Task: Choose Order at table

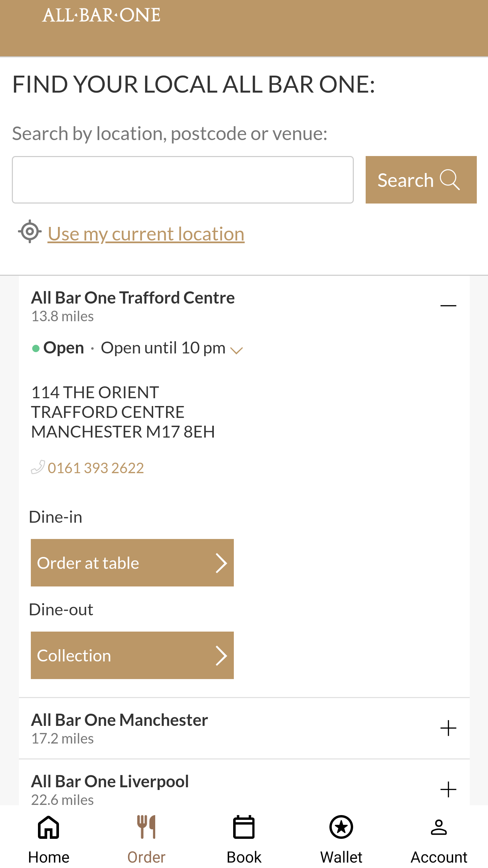Action: tap(132, 563)
